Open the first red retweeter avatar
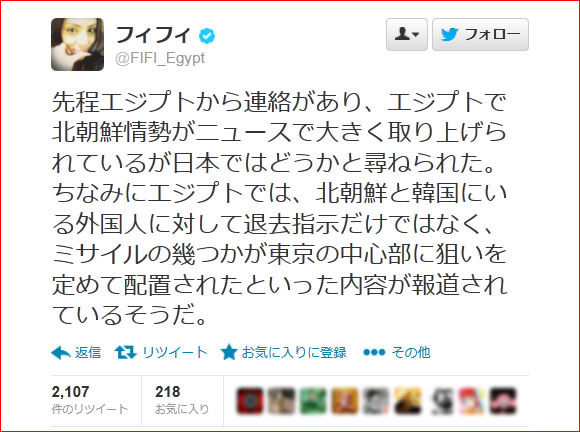580x432 pixels. pos(250,401)
